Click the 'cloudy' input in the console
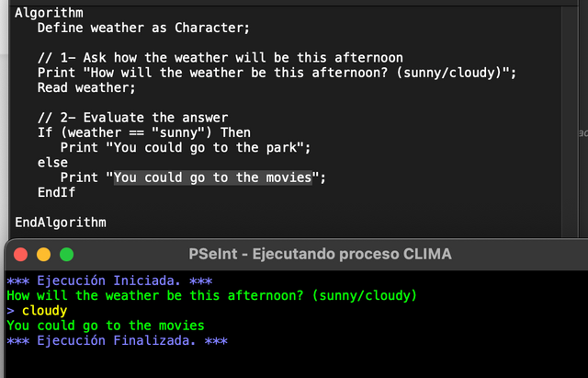This screenshot has width=588, height=378. pyautogui.click(x=44, y=311)
